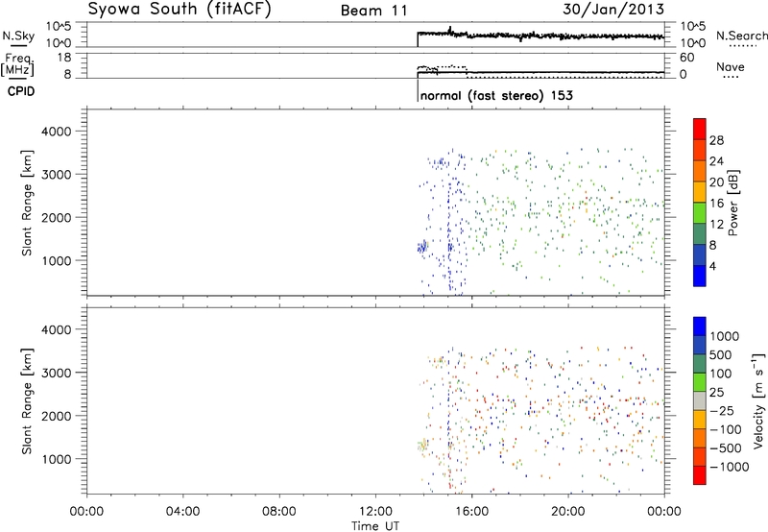This screenshot has height=532, width=768.
Task: Click the 'N.Sky' legend label
Action: [x=18, y=36]
